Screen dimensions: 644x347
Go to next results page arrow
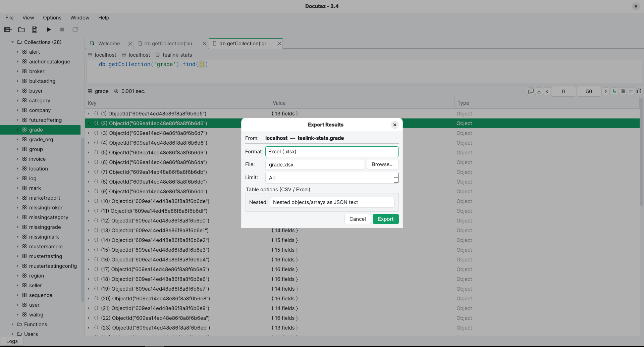click(x=606, y=91)
